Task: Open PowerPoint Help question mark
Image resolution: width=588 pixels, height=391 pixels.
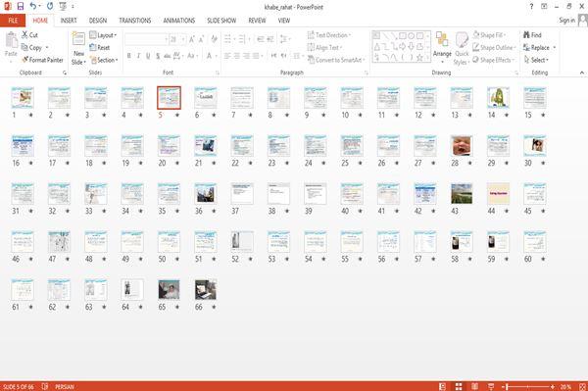Action: [x=531, y=7]
